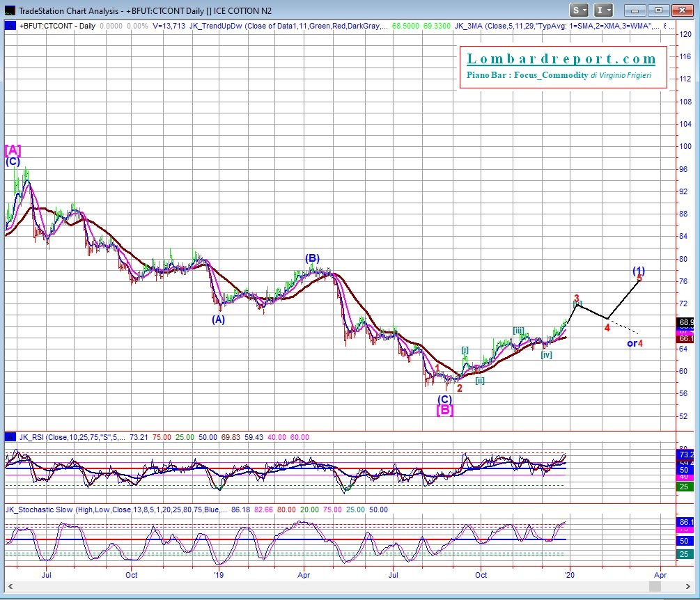The width and height of the screenshot is (700, 600).
Task: Click the 120 price axis label
Action: click(x=685, y=34)
